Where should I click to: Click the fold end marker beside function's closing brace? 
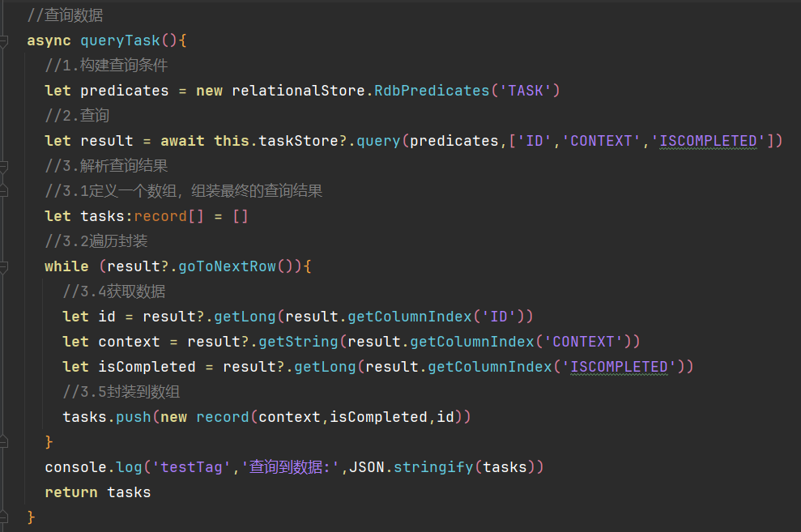click(x=3, y=517)
